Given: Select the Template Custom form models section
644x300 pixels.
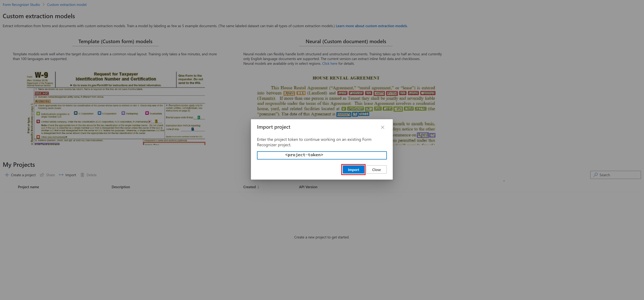Looking at the screenshot, I should [115, 41].
